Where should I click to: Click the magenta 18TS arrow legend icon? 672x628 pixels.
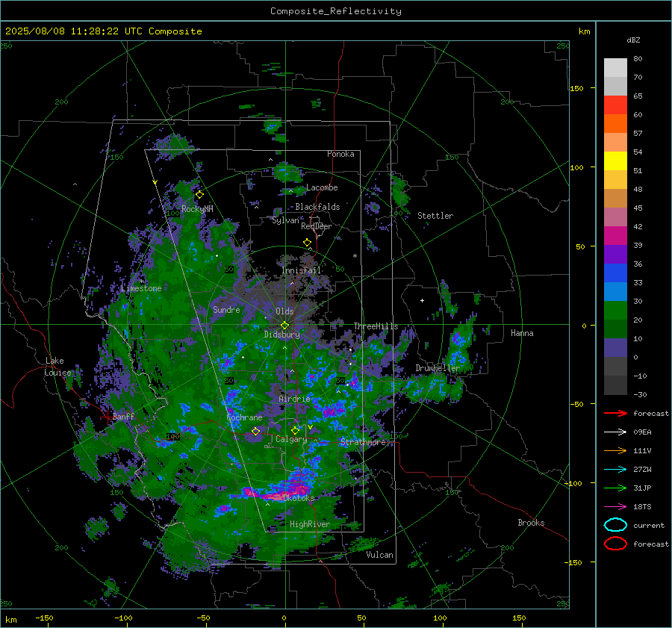(x=615, y=506)
